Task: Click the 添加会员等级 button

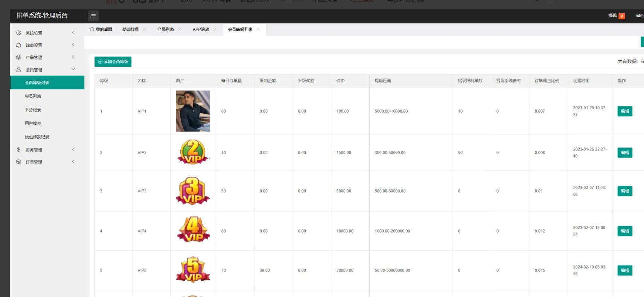Action: (x=113, y=61)
